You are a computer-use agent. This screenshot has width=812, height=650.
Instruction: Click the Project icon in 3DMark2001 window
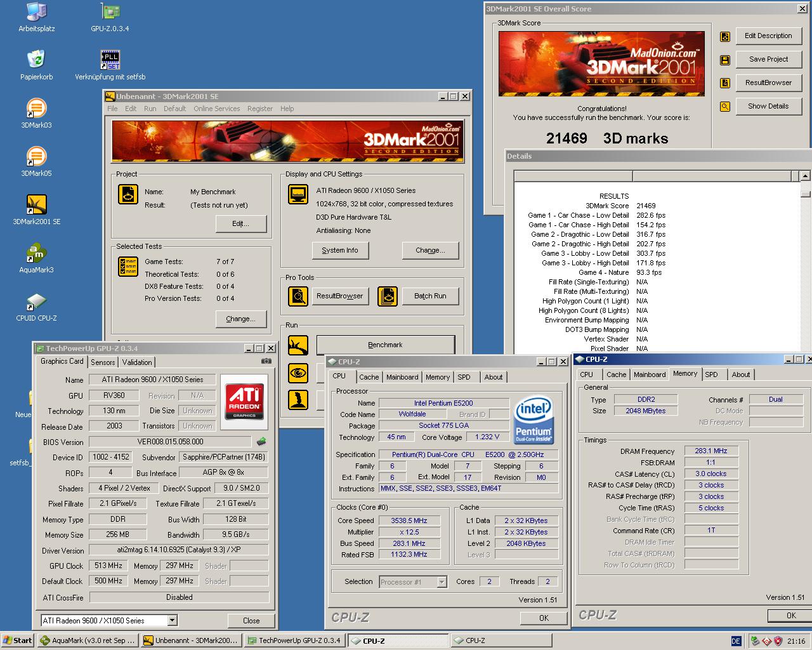point(128,194)
